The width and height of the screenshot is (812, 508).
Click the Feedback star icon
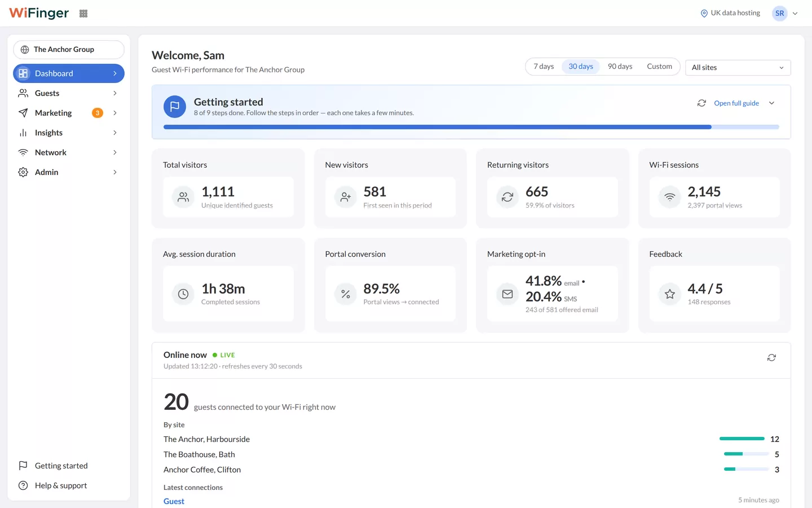tap(670, 294)
